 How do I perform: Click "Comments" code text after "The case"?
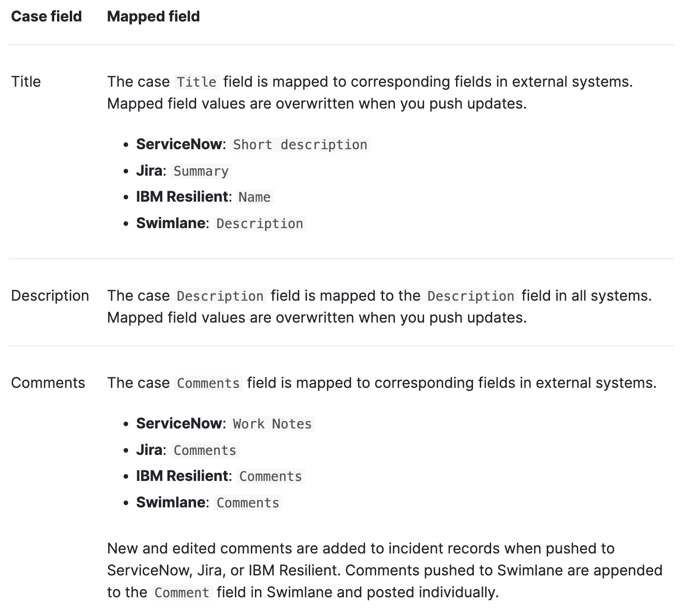click(208, 383)
